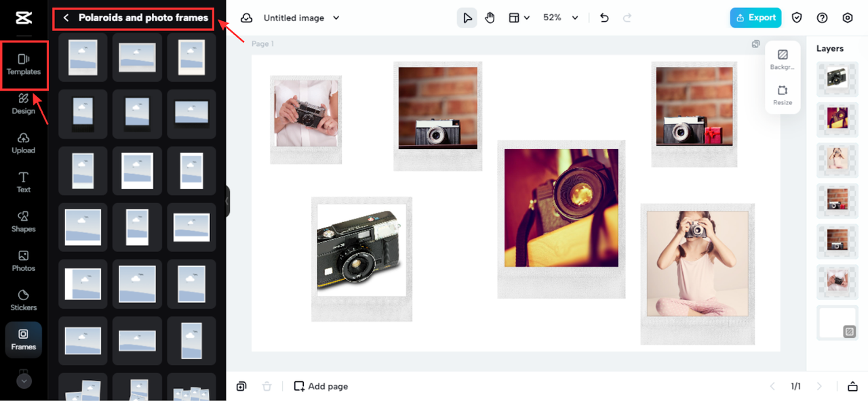Screen dimensions: 868x403
Task: Open the Templates sidebar tab
Action: pyautogui.click(x=24, y=65)
